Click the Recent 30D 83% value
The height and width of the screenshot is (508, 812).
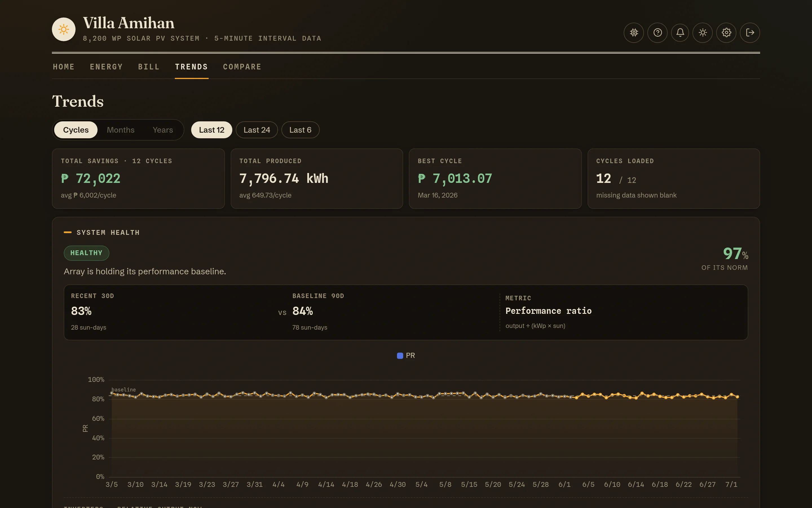pyautogui.click(x=81, y=311)
